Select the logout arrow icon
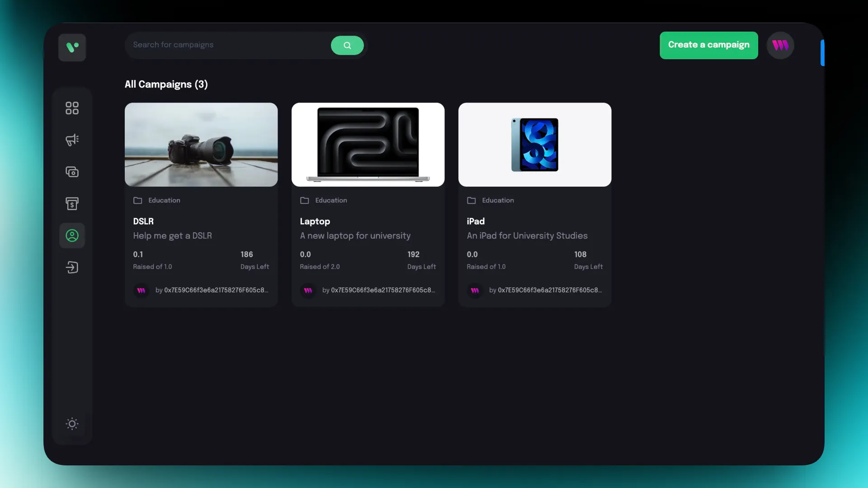The image size is (868, 488). (x=72, y=267)
